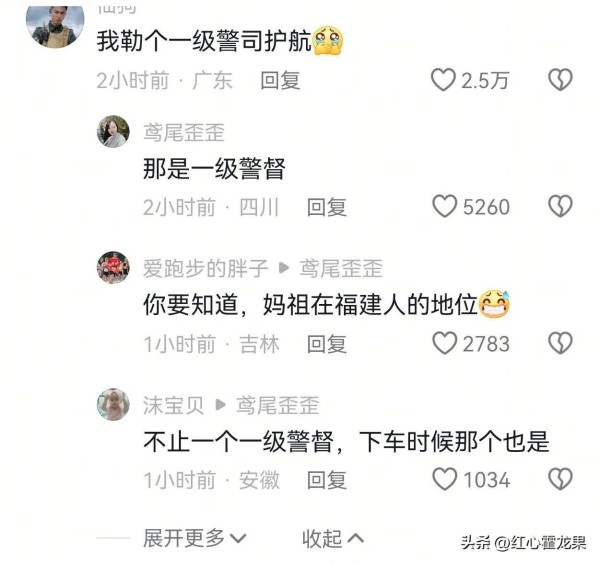Reply to the comment from 安徽
Image resolution: width=600 pixels, height=564 pixels.
pyautogui.click(x=327, y=480)
